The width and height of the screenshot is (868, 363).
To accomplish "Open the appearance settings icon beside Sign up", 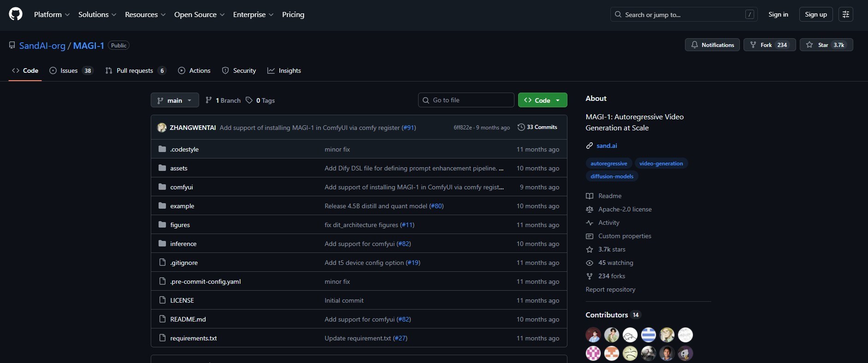I will tap(845, 14).
